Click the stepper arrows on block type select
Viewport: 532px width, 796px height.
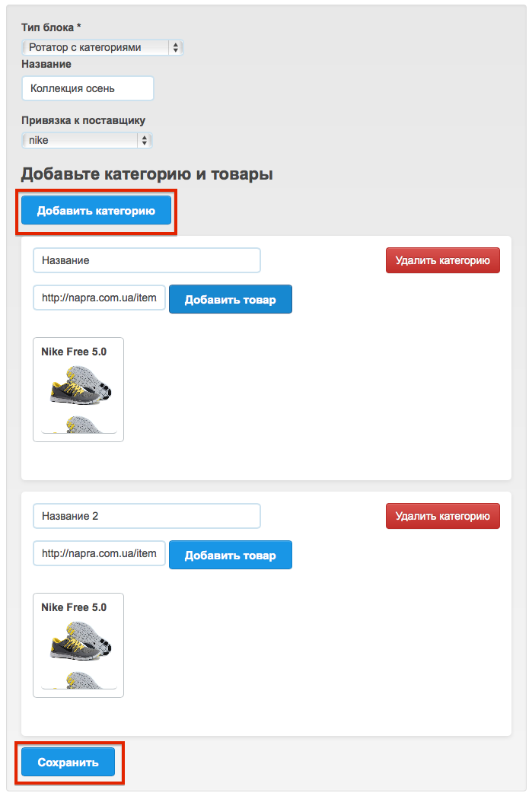[175, 47]
